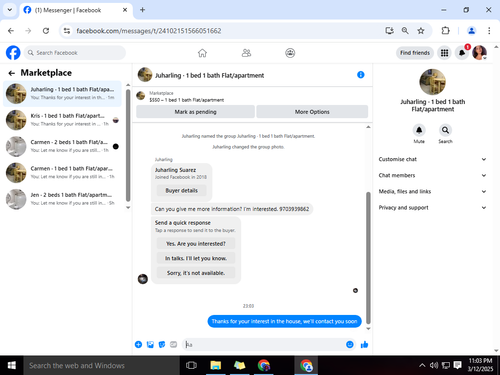Open the Juharling conversation in list
500x375 pixels.
(x=62, y=94)
